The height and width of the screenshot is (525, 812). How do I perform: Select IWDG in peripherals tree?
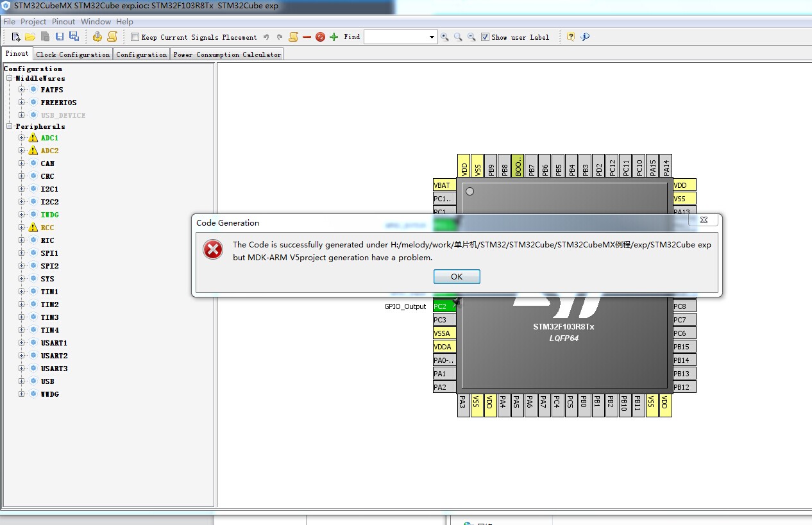click(49, 215)
